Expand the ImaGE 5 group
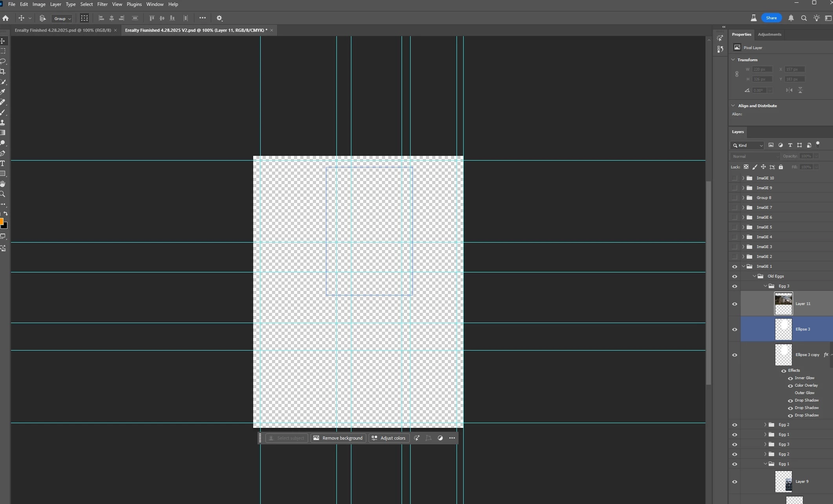The height and width of the screenshot is (504, 833). click(743, 227)
